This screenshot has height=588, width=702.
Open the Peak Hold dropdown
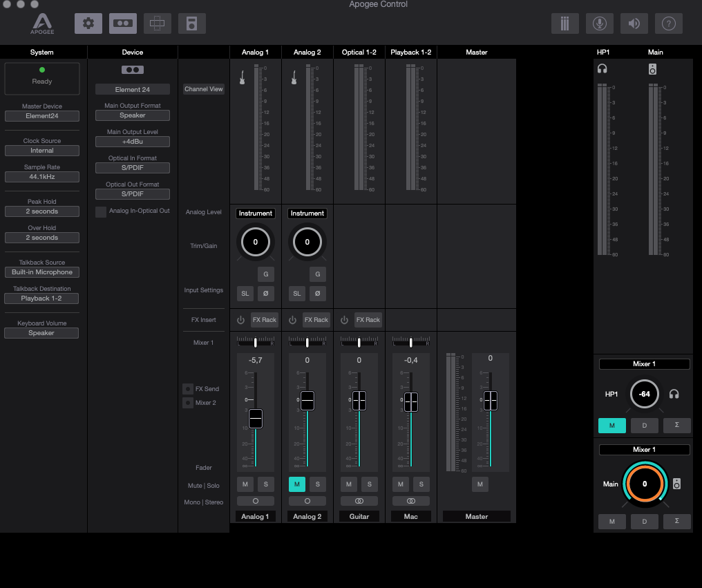point(42,211)
